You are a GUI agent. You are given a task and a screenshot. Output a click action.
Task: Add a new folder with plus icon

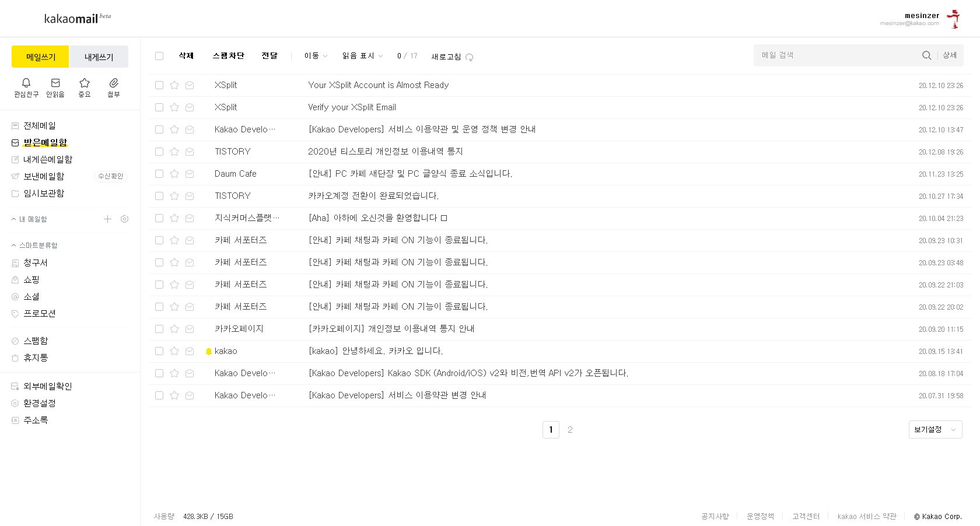(x=107, y=219)
